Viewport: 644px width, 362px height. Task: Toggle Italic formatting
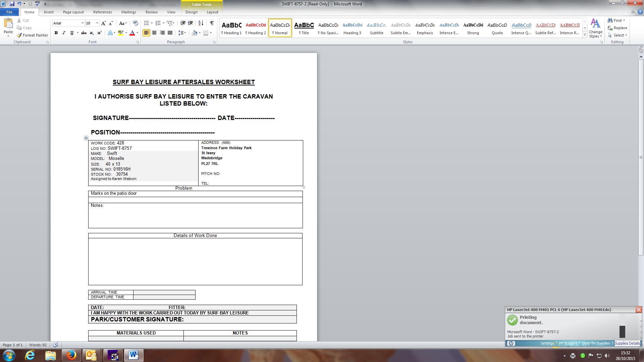click(64, 33)
